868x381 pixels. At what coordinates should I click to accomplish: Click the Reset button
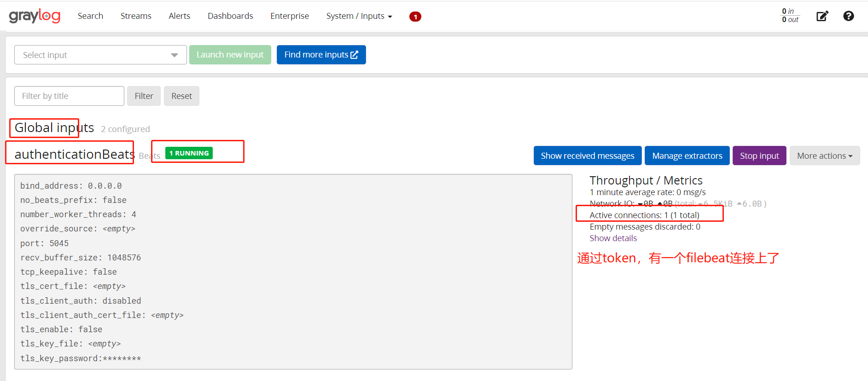(x=181, y=96)
